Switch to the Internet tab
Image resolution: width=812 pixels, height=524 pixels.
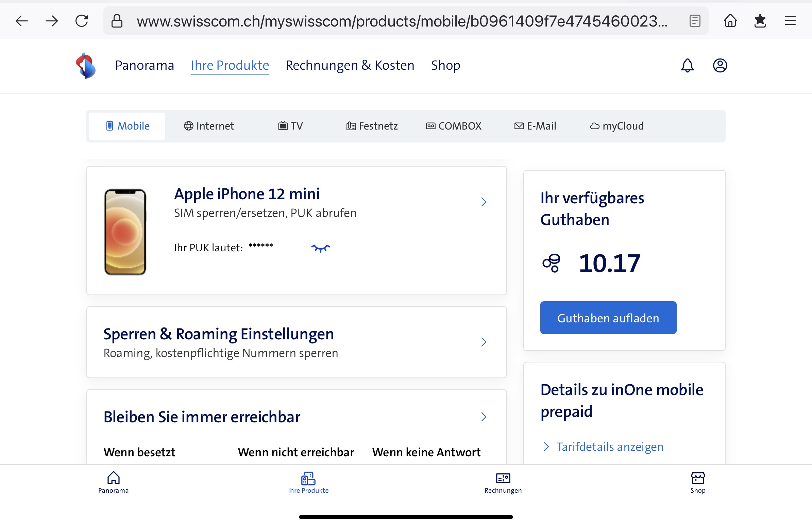209,126
